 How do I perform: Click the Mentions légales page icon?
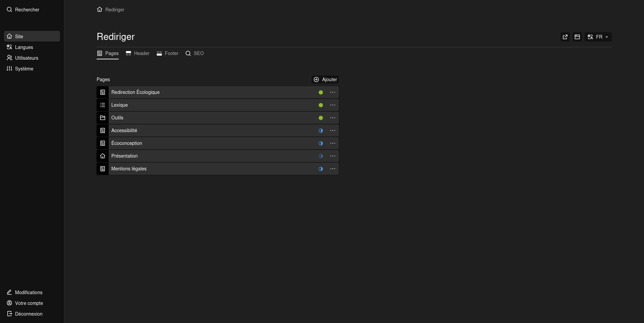point(103,169)
